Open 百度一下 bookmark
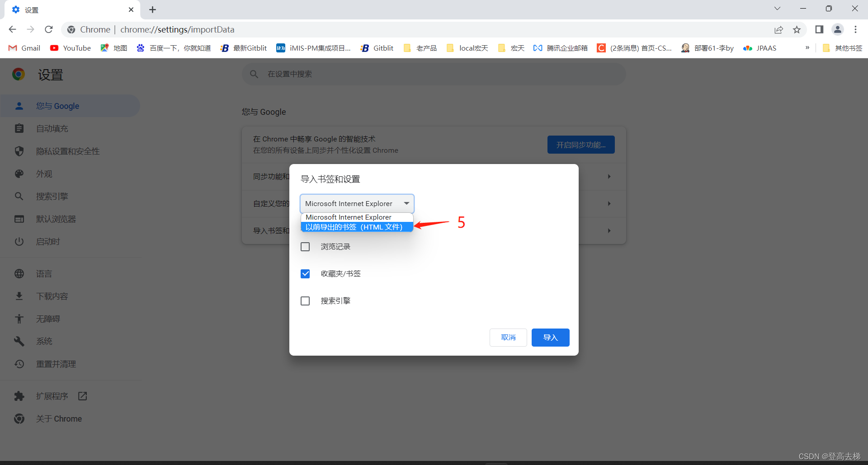The width and height of the screenshot is (868, 465). tap(174, 48)
